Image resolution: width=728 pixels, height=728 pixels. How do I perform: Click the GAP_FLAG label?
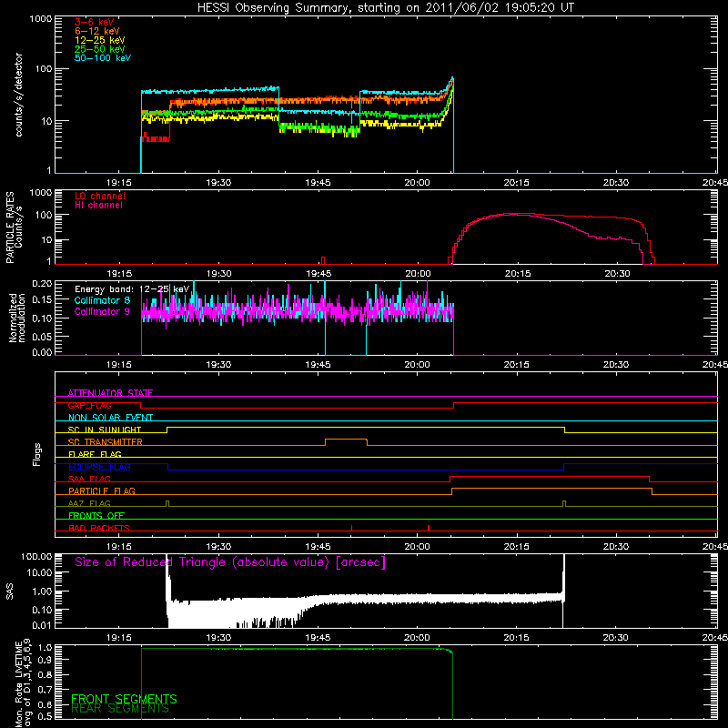[89, 405]
